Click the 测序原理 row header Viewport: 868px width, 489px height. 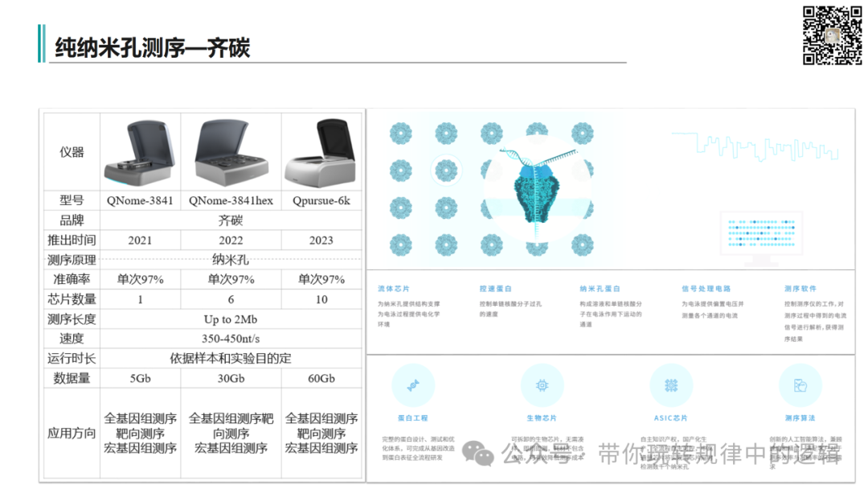click(72, 260)
